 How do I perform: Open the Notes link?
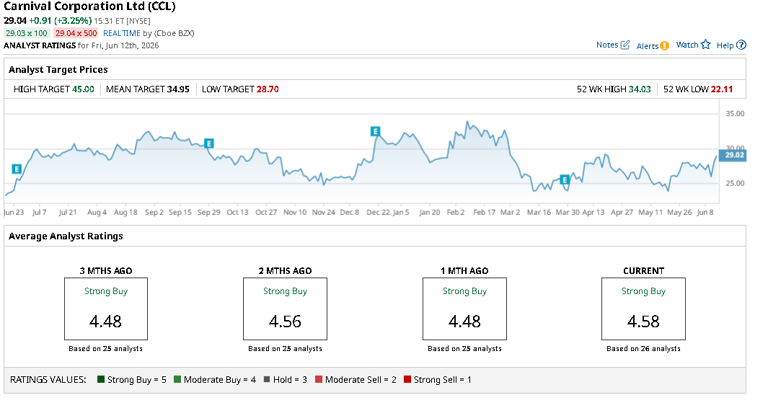click(x=607, y=45)
